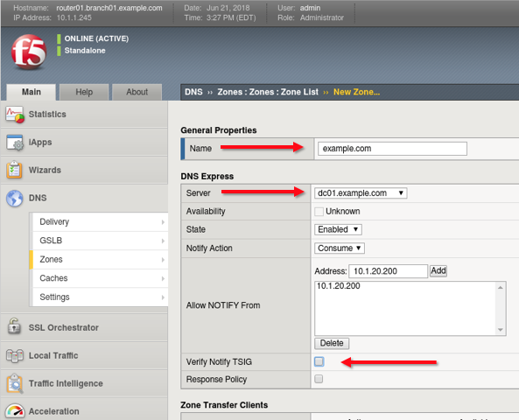Switch to the About tab

coord(137,92)
